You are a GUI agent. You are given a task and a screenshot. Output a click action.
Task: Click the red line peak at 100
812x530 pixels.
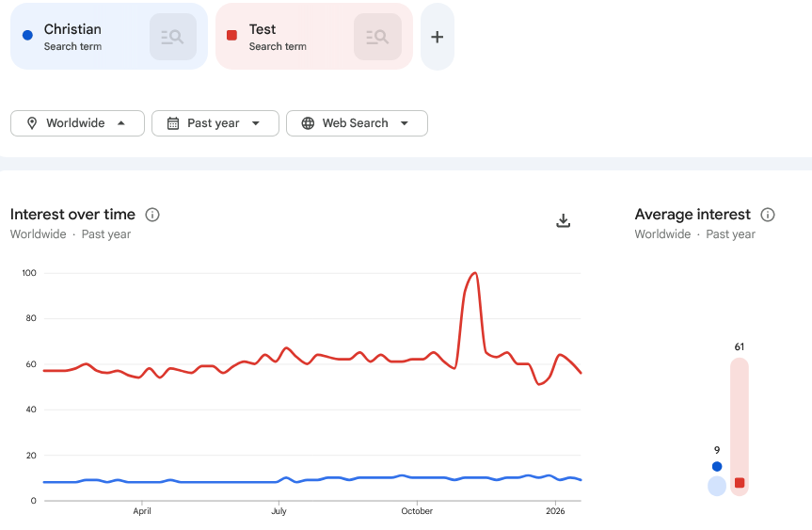tap(475, 274)
